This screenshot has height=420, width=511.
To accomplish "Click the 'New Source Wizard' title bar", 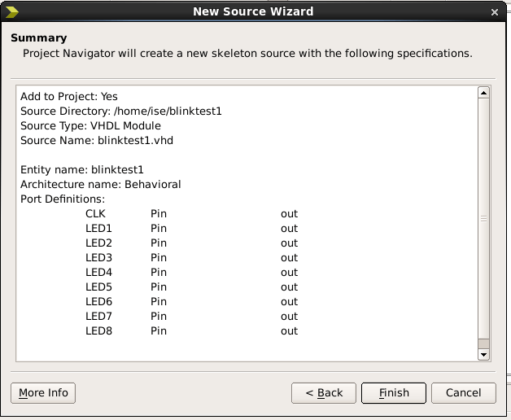I will [252, 11].
